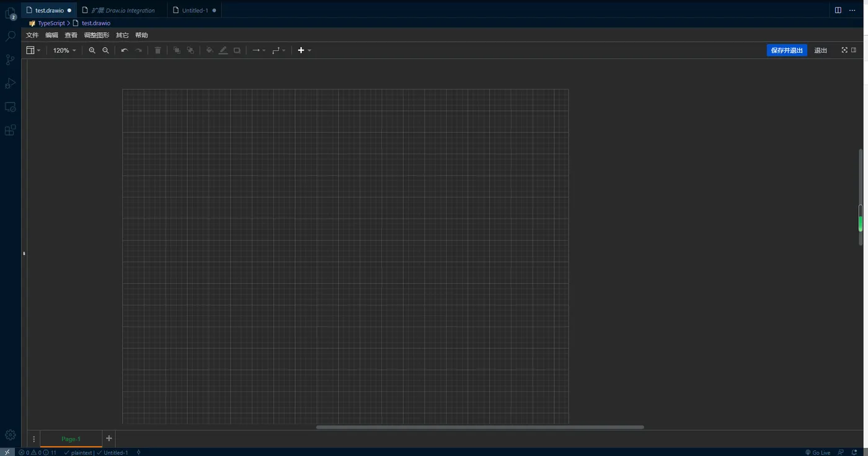Switch to the Draw.io Integration extension tab
This screenshot has height=456, width=868.
(122, 11)
